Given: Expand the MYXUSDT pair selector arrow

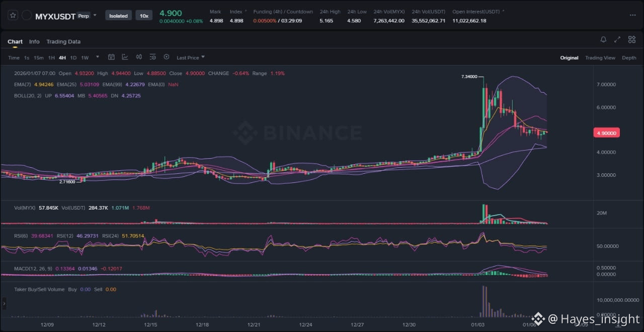Looking at the screenshot, I should click(x=95, y=16).
